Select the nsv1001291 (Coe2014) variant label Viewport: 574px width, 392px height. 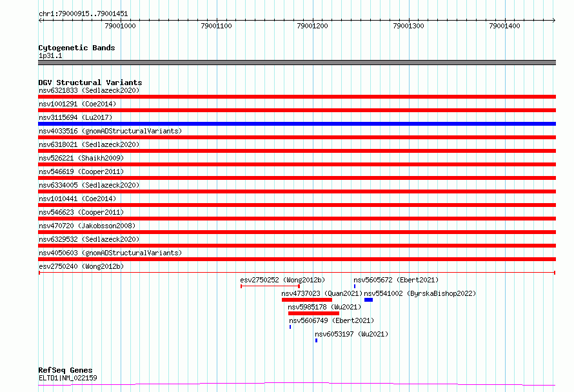(77, 104)
